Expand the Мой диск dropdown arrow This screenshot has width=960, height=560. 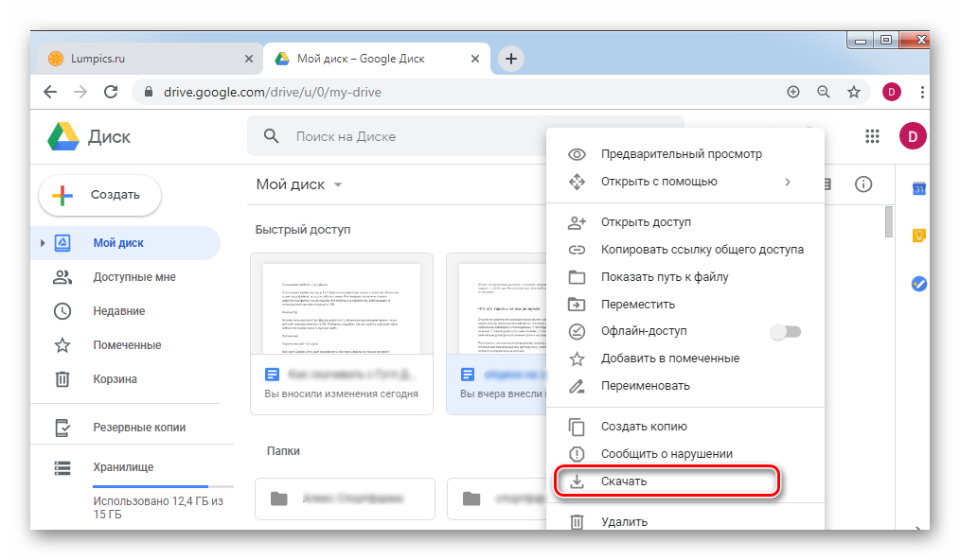point(338,185)
